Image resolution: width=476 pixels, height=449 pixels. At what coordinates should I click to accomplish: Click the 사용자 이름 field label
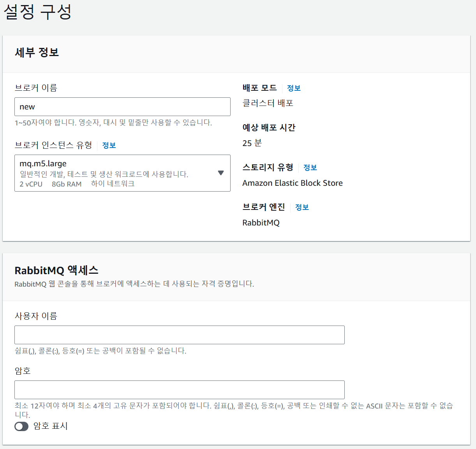[x=36, y=316]
